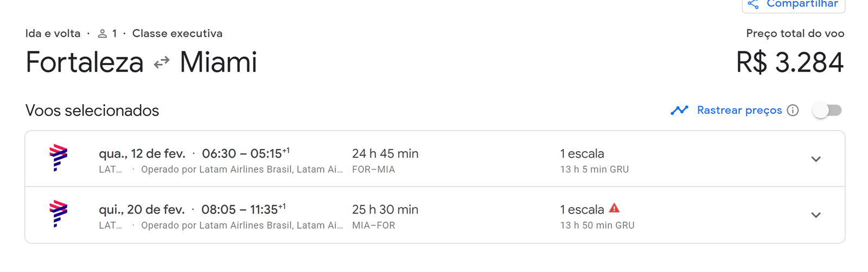Click the Rastrear preços trend icon
This screenshot has height=272, width=868.
679,111
